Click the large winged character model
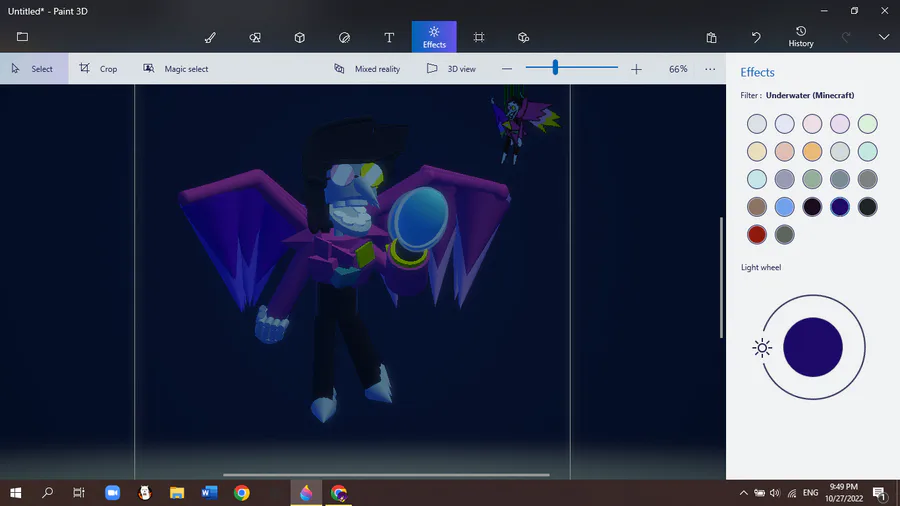900x506 pixels. click(344, 270)
